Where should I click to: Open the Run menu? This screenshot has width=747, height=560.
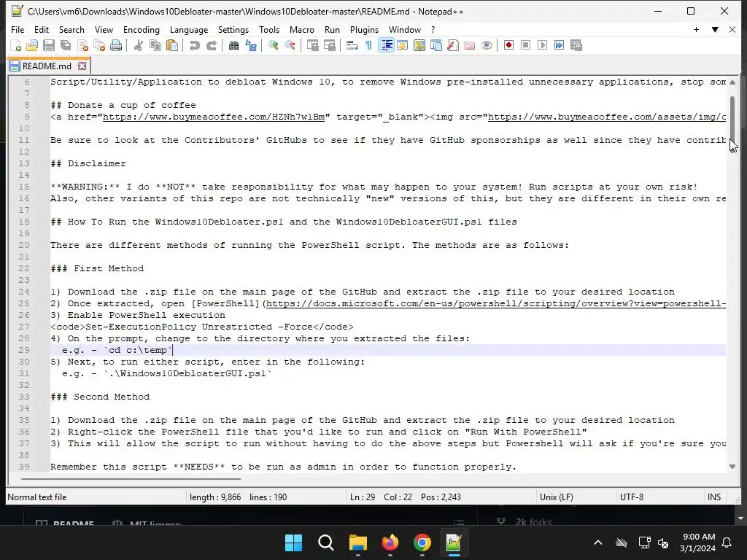tap(332, 29)
